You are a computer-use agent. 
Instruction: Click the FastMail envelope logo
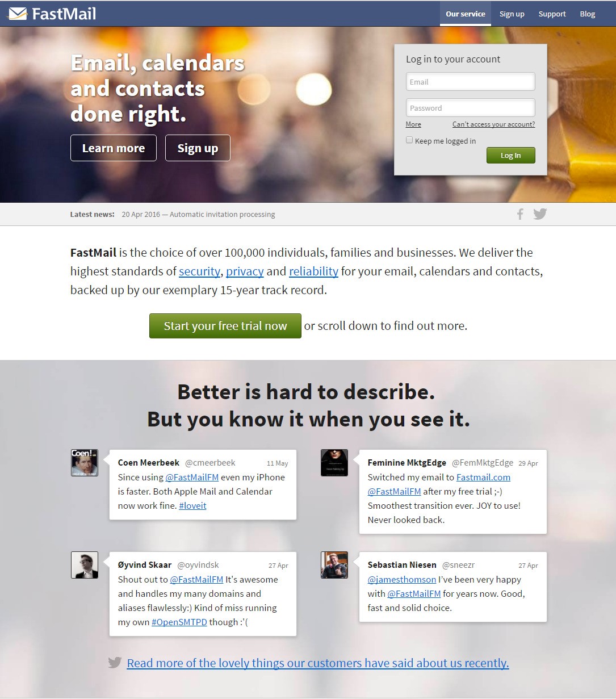tap(18, 14)
